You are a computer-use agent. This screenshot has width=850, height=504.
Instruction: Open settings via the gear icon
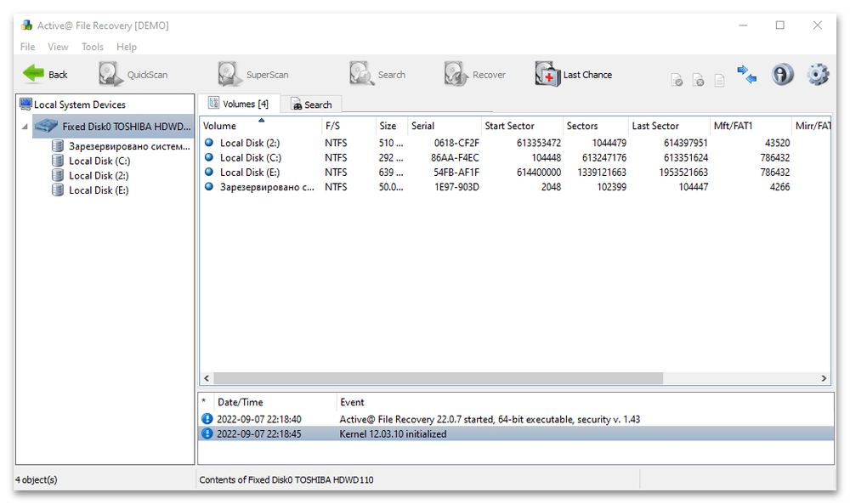818,75
